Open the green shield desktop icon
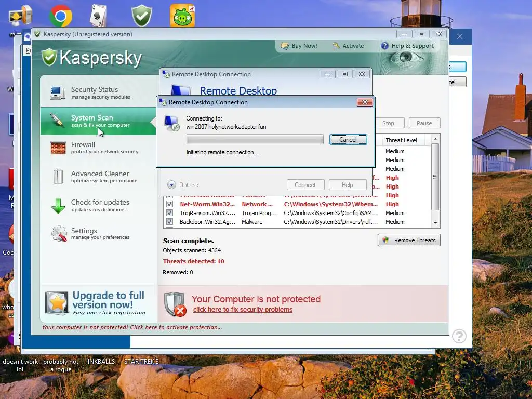This screenshot has height=399, width=532. tap(142, 16)
